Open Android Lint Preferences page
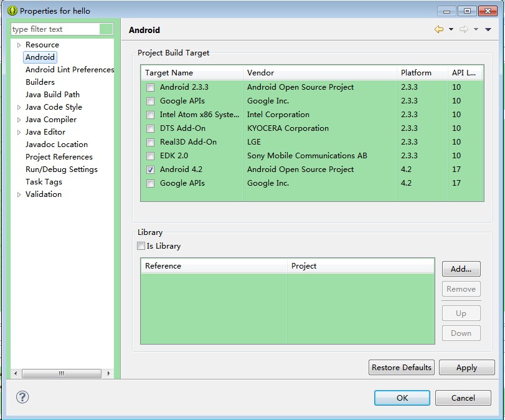 pos(70,70)
